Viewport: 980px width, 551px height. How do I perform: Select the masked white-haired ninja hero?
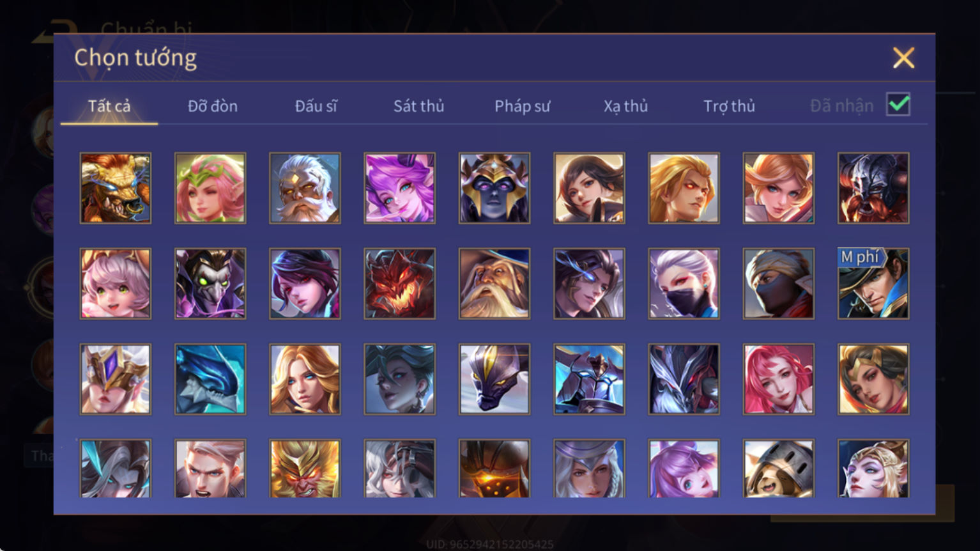(684, 284)
